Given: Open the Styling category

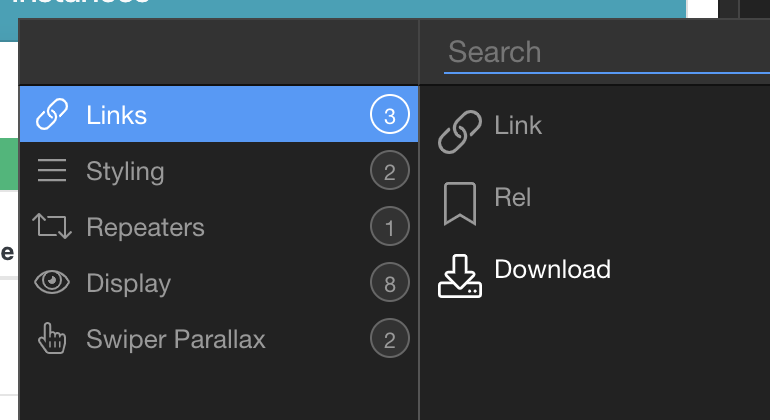Looking at the screenshot, I should (125, 171).
